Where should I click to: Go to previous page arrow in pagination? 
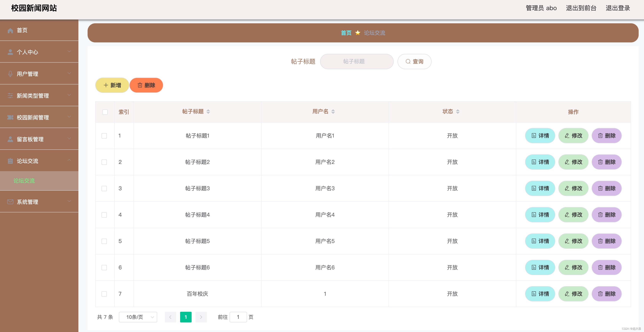pos(171,317)
